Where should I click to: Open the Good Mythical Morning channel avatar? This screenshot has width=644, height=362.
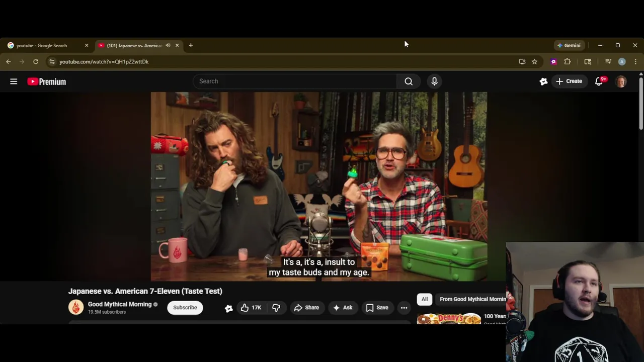[x=76, y=307]
